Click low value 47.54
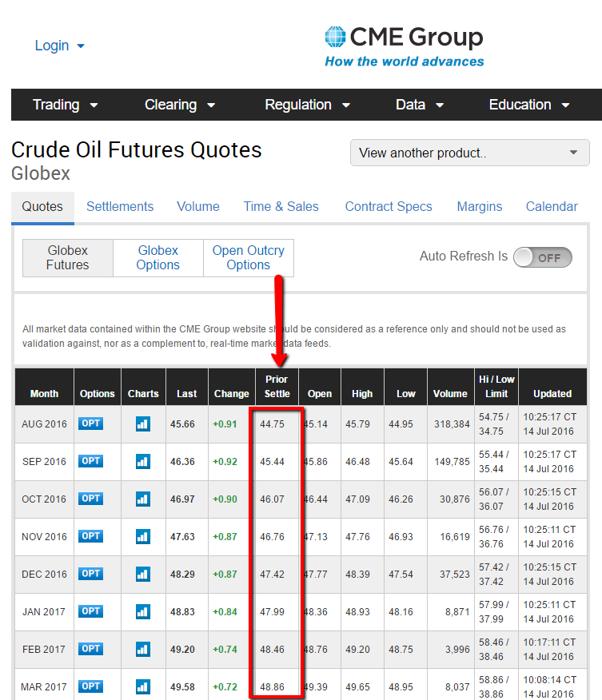602x700 pixels. pos(401,574)
